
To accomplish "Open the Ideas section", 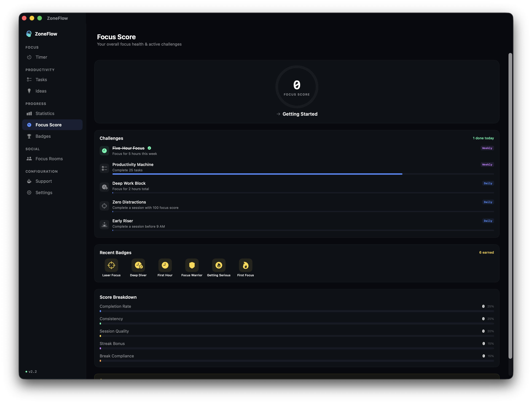I will (41, 91).
